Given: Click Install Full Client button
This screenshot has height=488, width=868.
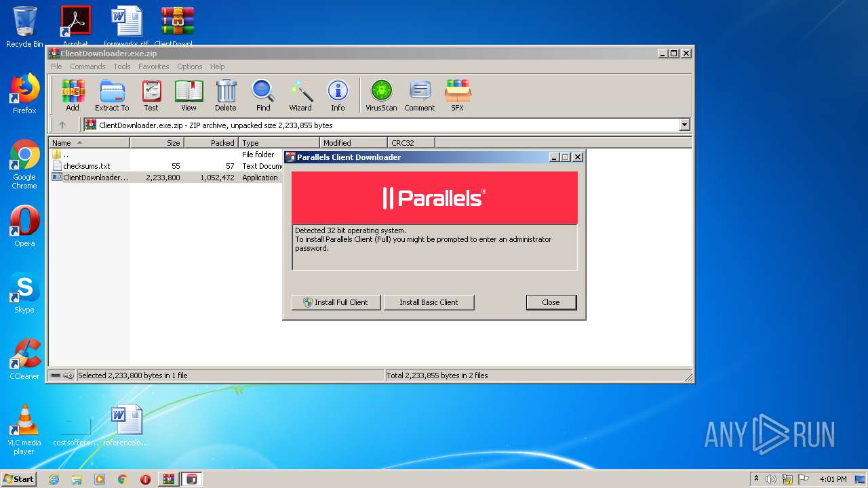Looking at the screenshot, I should click(336, 302).
